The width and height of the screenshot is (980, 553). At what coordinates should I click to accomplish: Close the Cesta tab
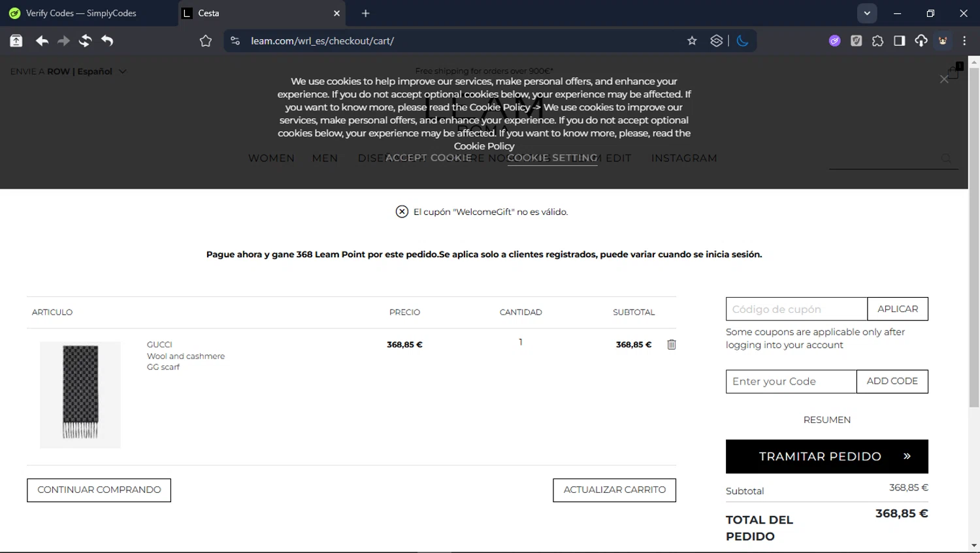click(336, 13)
